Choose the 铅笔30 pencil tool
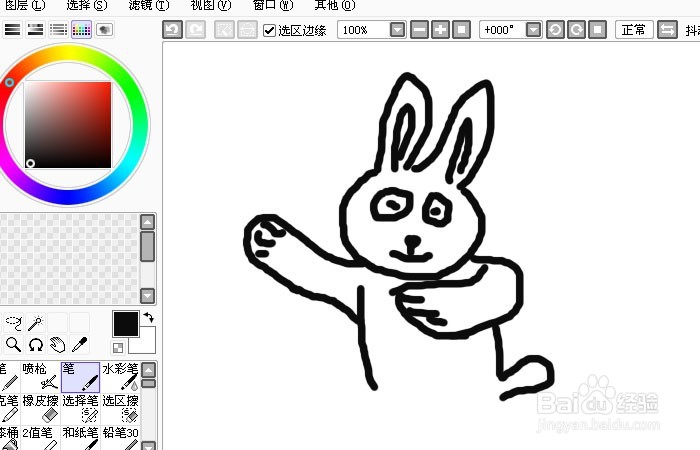This screenshot has width=700, height=450. 120,438
